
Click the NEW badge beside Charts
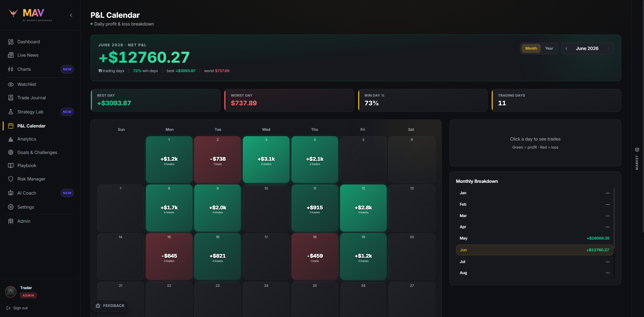pos(67,69)
